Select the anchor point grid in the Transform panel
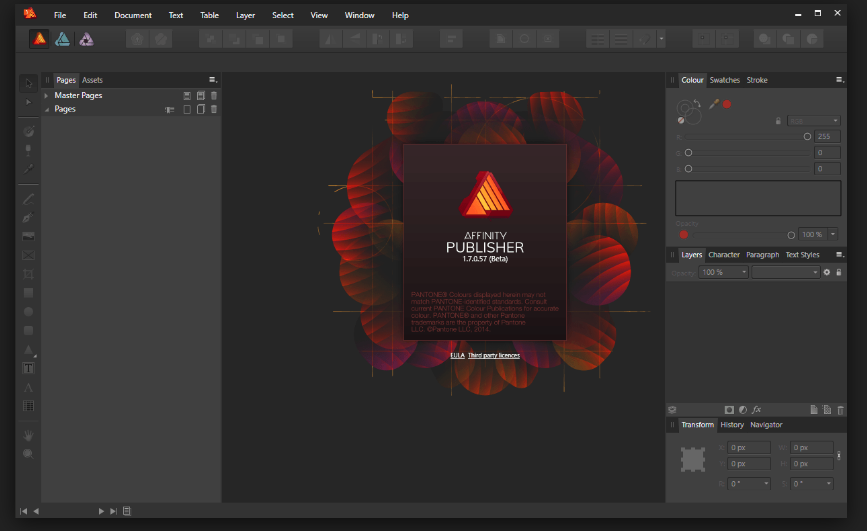The height and width of the screenshot is (531, 867). 693,459
